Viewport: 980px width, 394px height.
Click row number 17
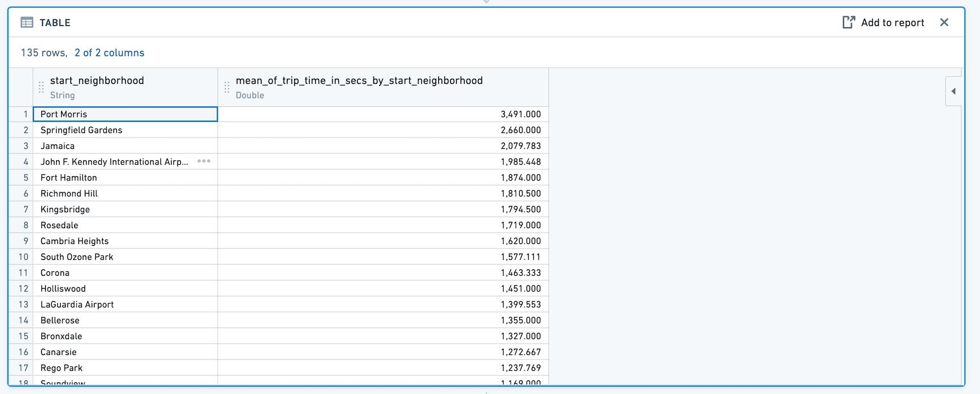pos(23,368)
